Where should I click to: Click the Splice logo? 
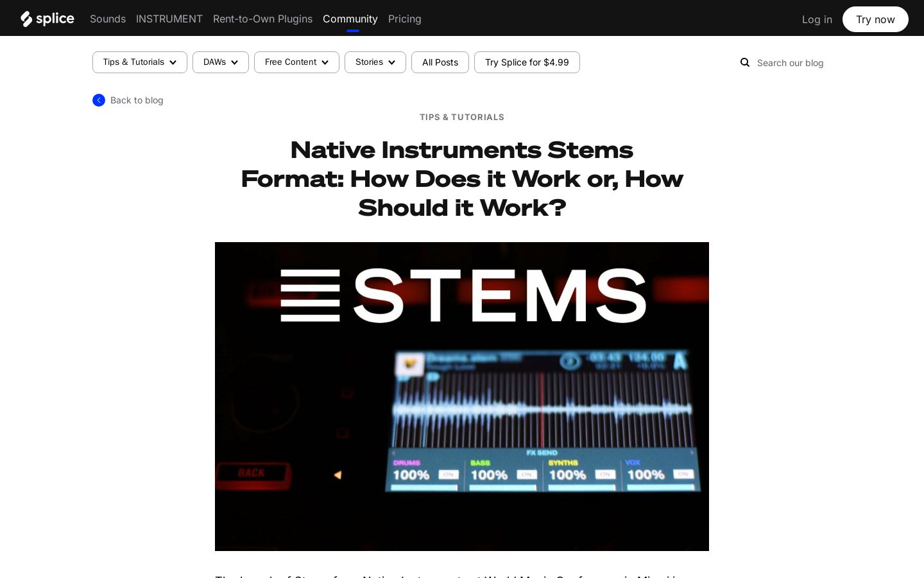click(47, 19)
